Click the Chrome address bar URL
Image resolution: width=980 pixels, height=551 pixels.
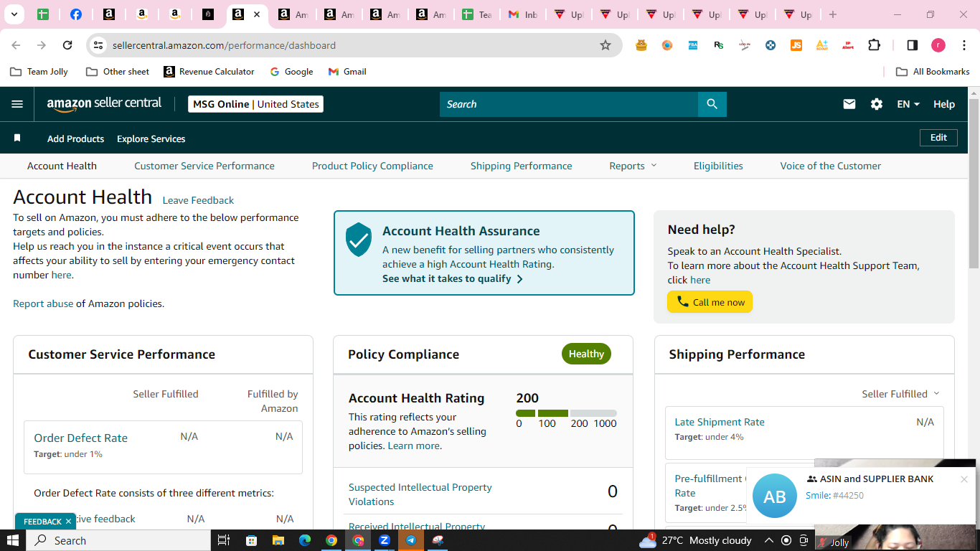(224, 45)
